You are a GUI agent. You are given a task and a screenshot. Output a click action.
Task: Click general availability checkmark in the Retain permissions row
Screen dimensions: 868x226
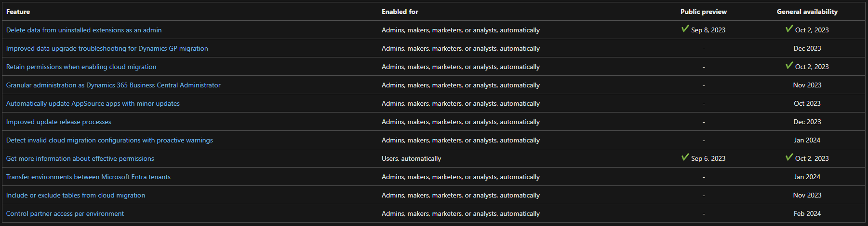coord(789,66)
